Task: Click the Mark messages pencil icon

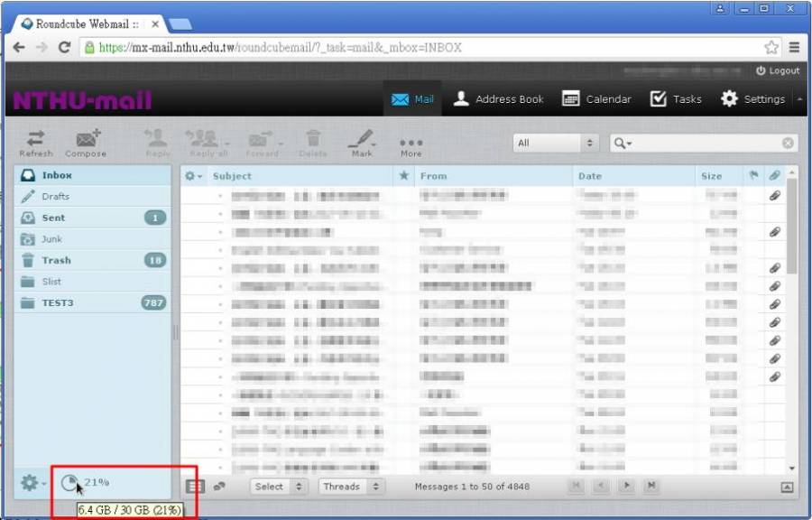Action: (x=362, y=141)
